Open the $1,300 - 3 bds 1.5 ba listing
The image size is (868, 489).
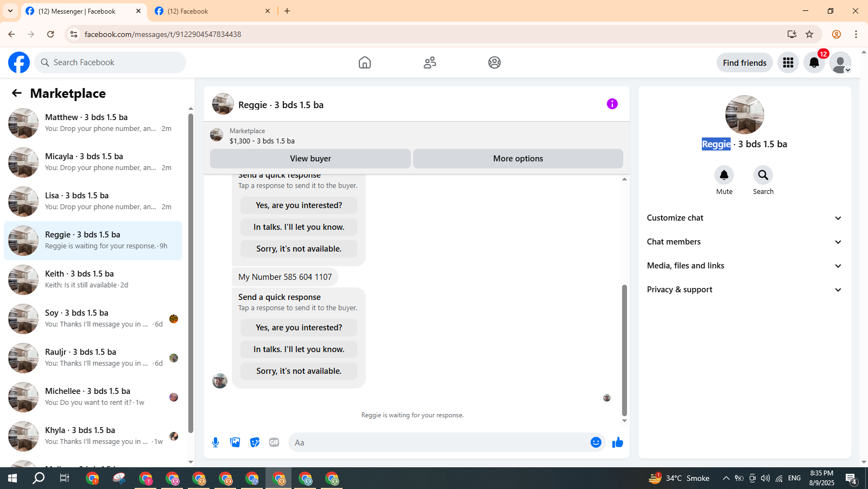[262, 141]
